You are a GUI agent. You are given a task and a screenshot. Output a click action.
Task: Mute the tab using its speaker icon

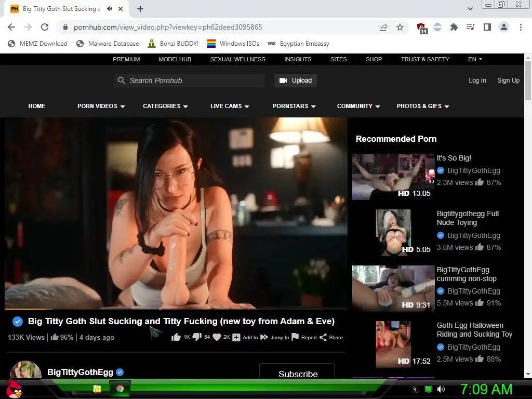coord(109,9)
